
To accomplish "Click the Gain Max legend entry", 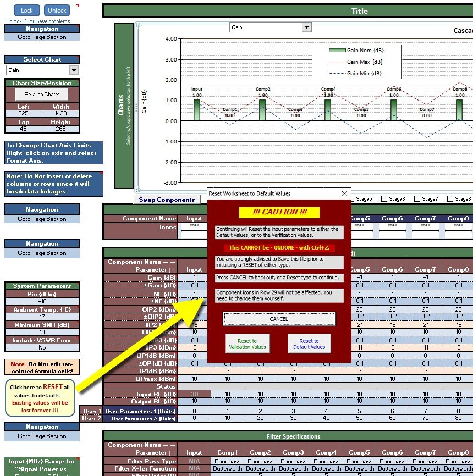I will pyautogui.click(x=364, y=62).
